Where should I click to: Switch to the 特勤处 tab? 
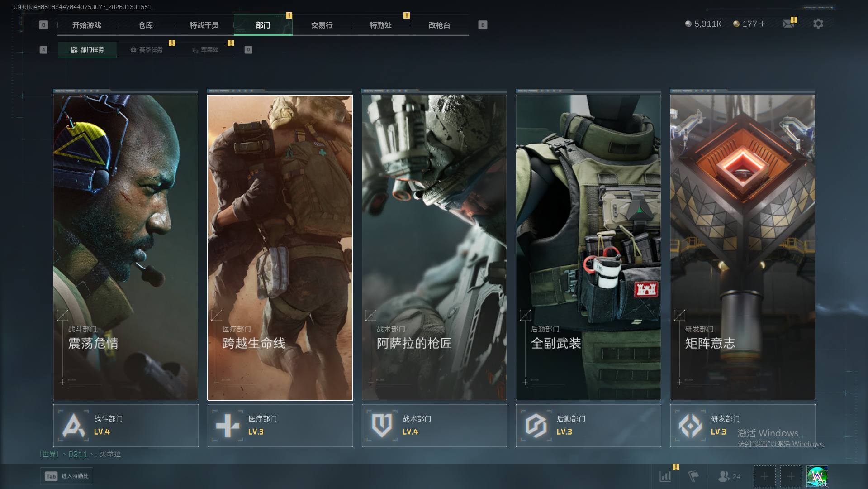(381, 25)
